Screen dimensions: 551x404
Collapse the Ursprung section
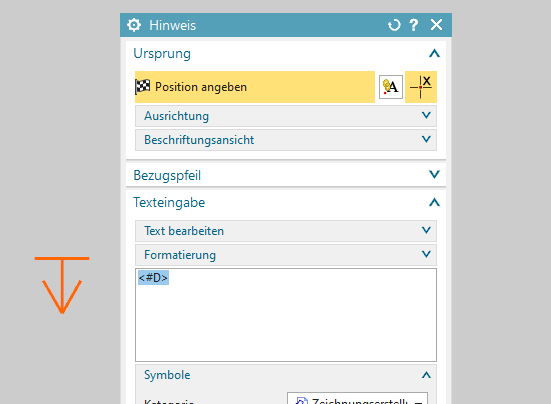434,53
